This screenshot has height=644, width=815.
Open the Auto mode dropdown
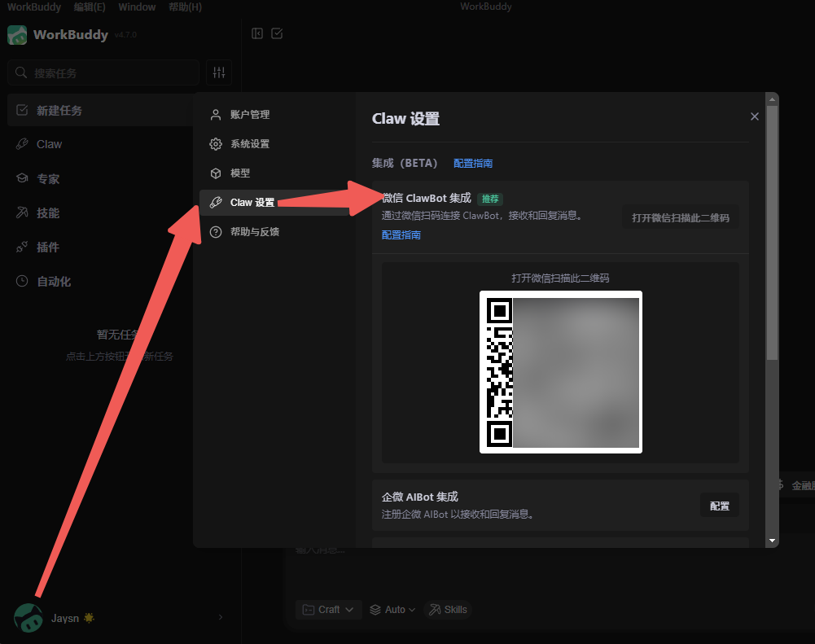[x=392, y=609]
